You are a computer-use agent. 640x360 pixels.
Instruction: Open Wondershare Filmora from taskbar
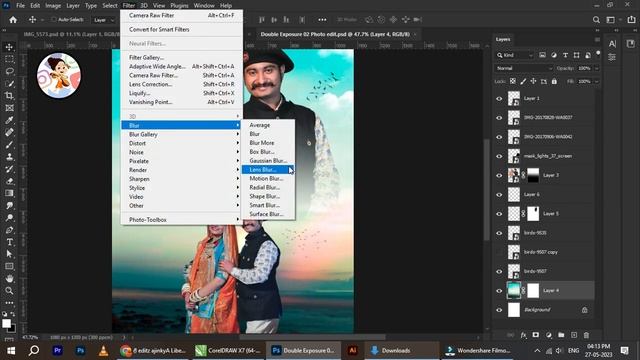click(x=478, y=351)
